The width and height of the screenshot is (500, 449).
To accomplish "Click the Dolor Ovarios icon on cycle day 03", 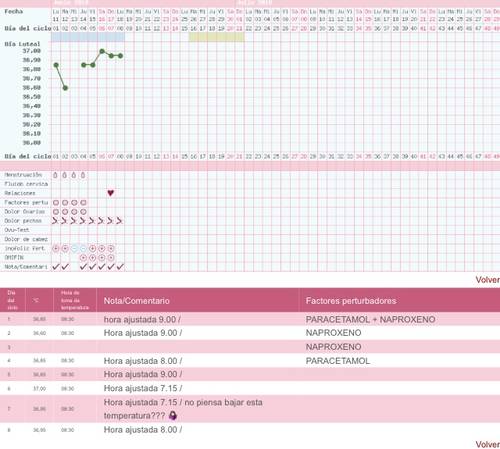I will (74, 211).
